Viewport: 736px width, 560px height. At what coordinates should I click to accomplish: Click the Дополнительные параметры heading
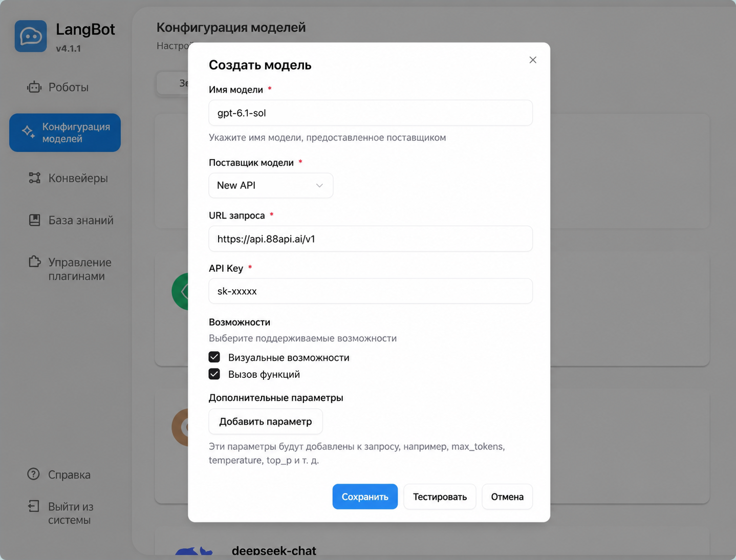tap(276, 398)
